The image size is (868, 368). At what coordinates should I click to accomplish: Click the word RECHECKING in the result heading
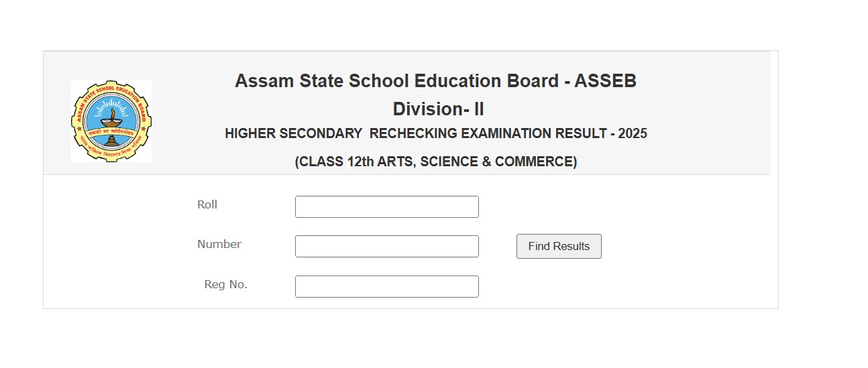(413, 133)
